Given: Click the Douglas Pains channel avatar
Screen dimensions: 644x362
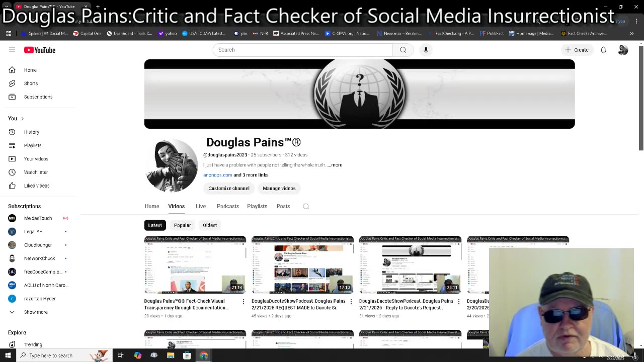Looking at the screenshot, I should (172, 165).
